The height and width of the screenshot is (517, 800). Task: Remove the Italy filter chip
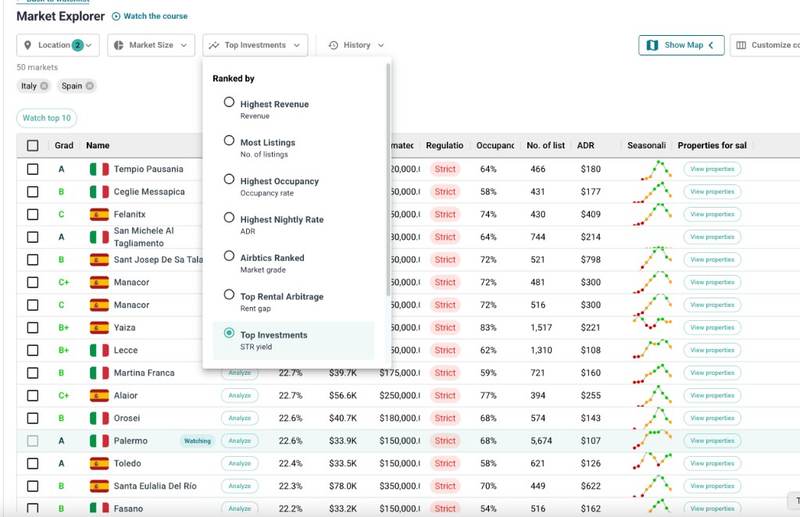pos(44,86)
